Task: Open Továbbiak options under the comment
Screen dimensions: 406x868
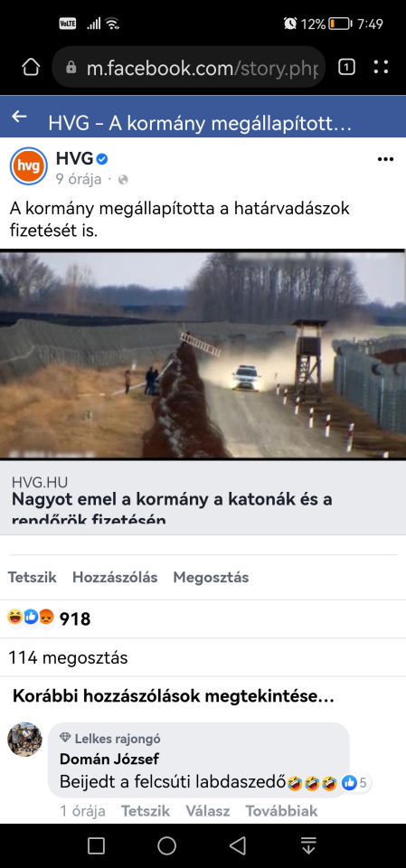Action: pyautogui.click(x=281, y=811)
